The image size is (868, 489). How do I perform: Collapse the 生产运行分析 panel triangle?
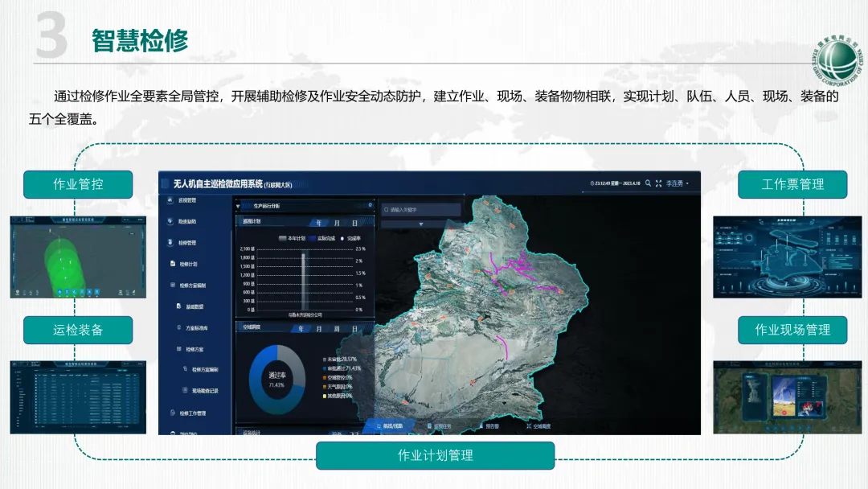238,206
